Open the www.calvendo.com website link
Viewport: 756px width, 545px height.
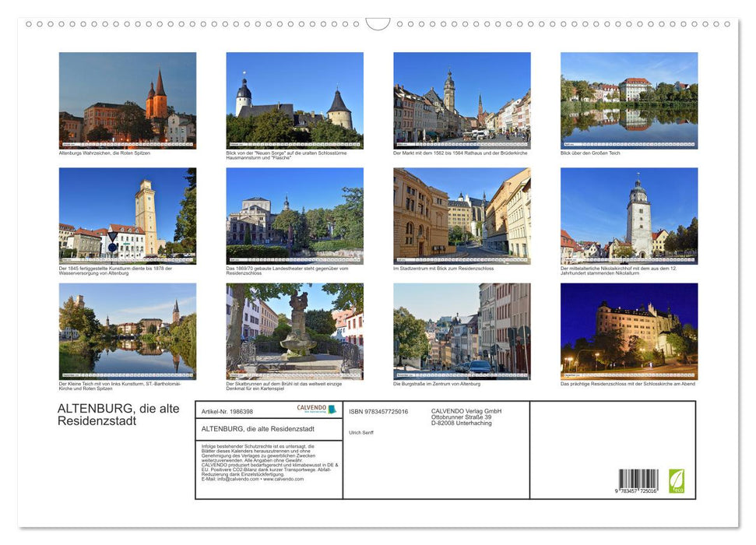283,479
